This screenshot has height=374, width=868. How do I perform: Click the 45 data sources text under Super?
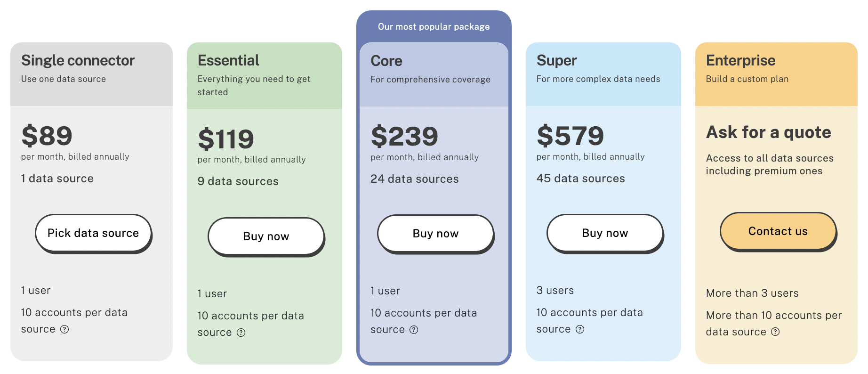(580, 179)
